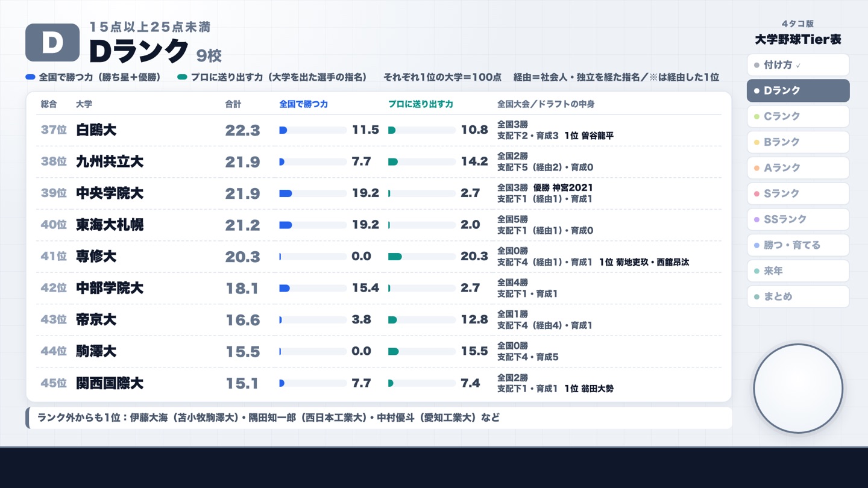Image resolution: width=868 pixels, height=488 pixels.
Task: Open the まとめ section
Action: [x=798, y=296]
